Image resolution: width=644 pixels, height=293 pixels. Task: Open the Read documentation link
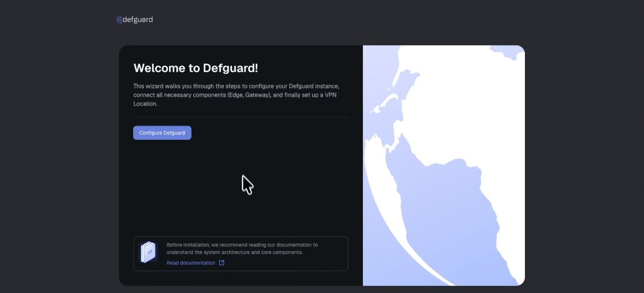coord(190,263)
